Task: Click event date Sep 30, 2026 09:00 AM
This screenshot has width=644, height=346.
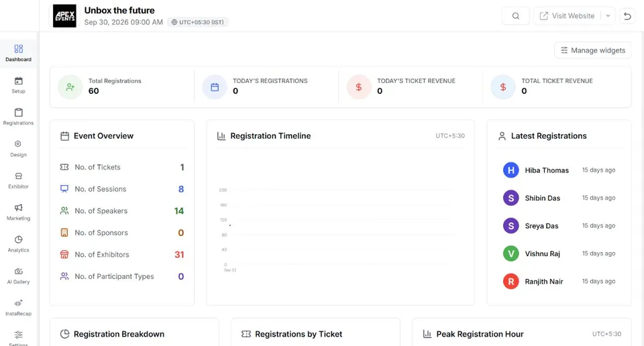Action: (x=123, y=22)
